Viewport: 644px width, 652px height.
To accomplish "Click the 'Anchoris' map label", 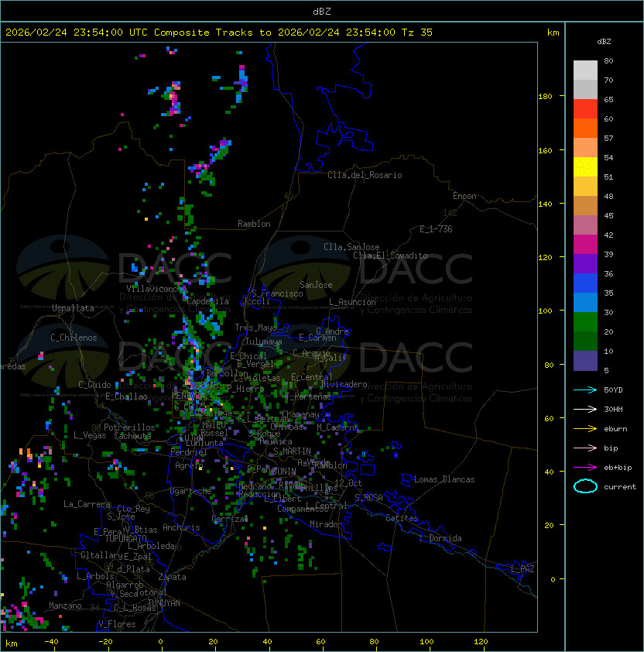I will pyautogui.click(x=181, y=527).
